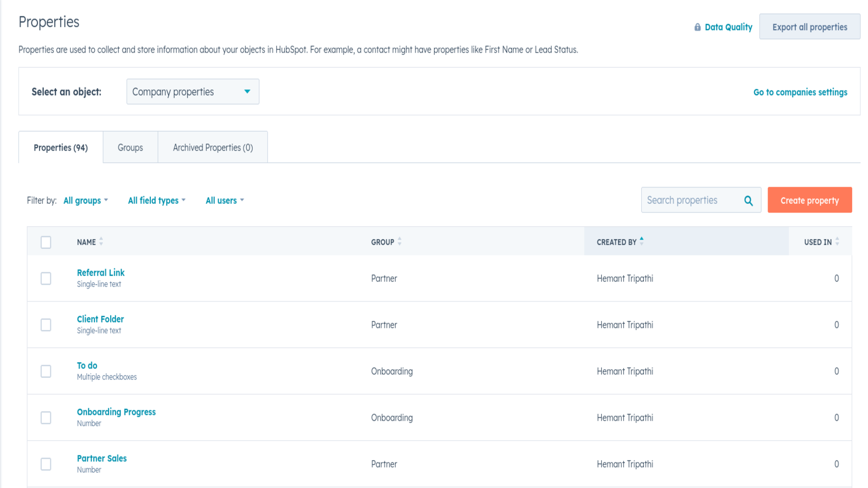Screen dimensions: 868x488
Task: Switch to the Groups tab
Action: [130, 147]
